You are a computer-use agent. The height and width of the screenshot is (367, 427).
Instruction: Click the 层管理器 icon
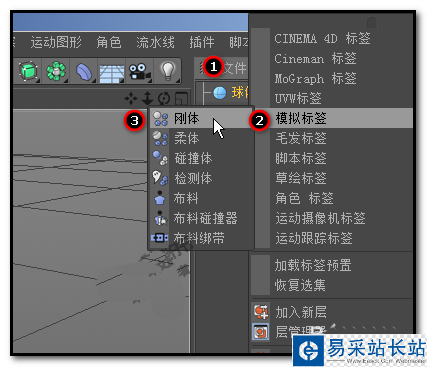[260, 332]
